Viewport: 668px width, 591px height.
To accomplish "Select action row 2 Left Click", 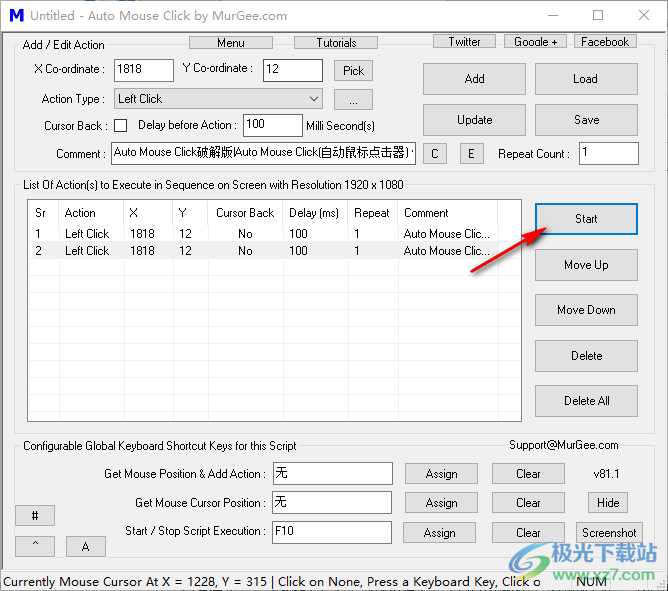I will pyautogui.click(x=264, y=251).
